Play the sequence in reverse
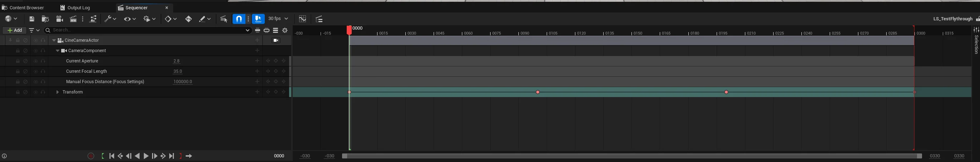This screenshot has width=980, height=162. tap(137, 156)
